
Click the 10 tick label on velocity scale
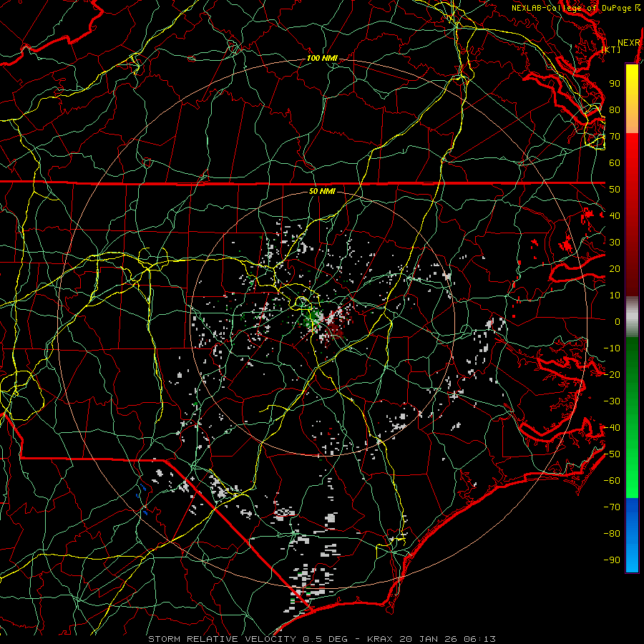tap(615, 296)
